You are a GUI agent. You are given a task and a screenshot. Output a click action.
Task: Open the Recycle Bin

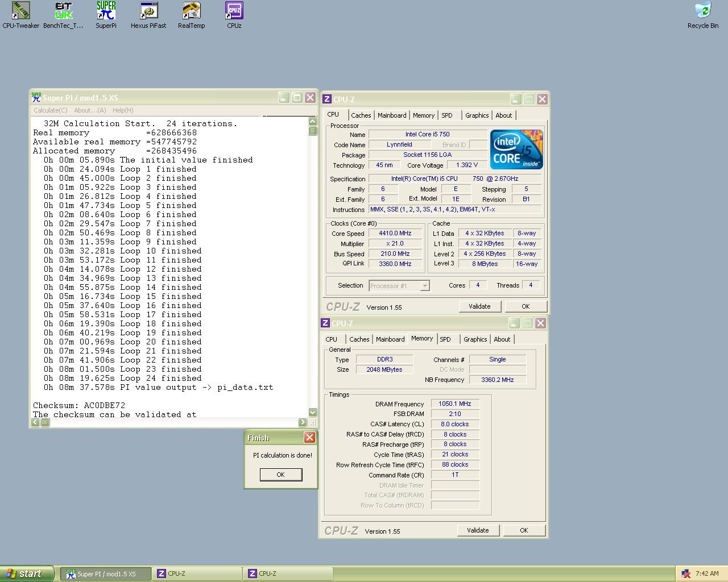[703, 11]
